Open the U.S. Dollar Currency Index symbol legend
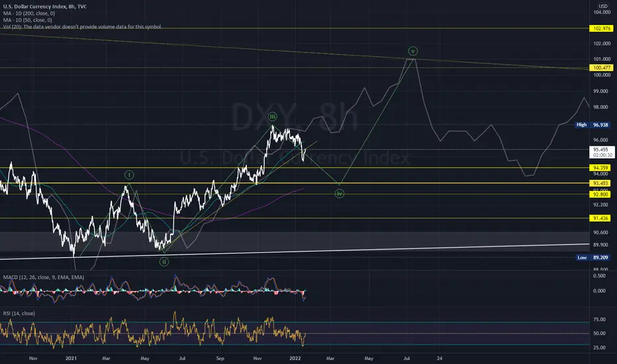617x364 pixels. [x=45, y=7]
